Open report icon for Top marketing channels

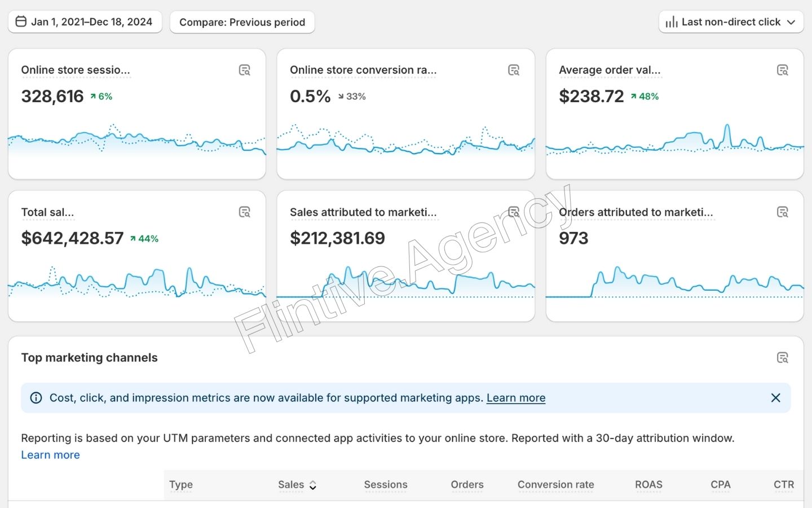[782, 358]
